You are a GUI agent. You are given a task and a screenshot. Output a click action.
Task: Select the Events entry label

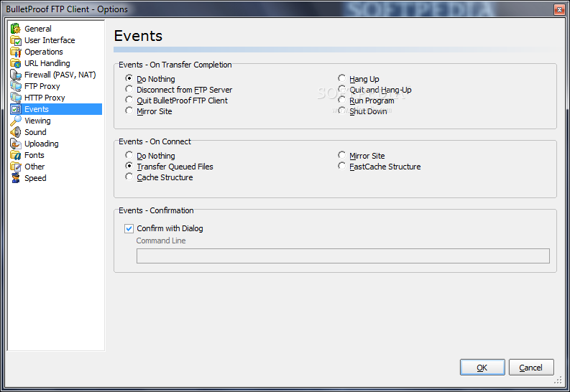37,109
